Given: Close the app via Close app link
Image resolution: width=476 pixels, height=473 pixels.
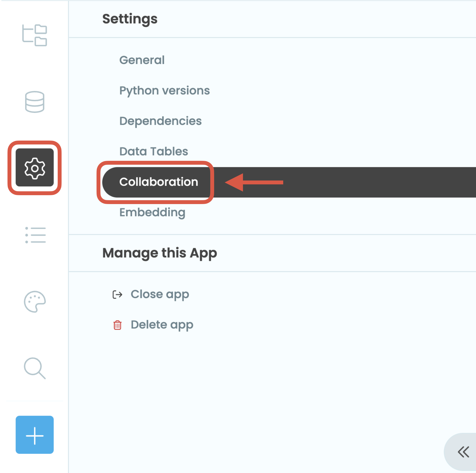Looking at the screenshot, I should point(160,294).
